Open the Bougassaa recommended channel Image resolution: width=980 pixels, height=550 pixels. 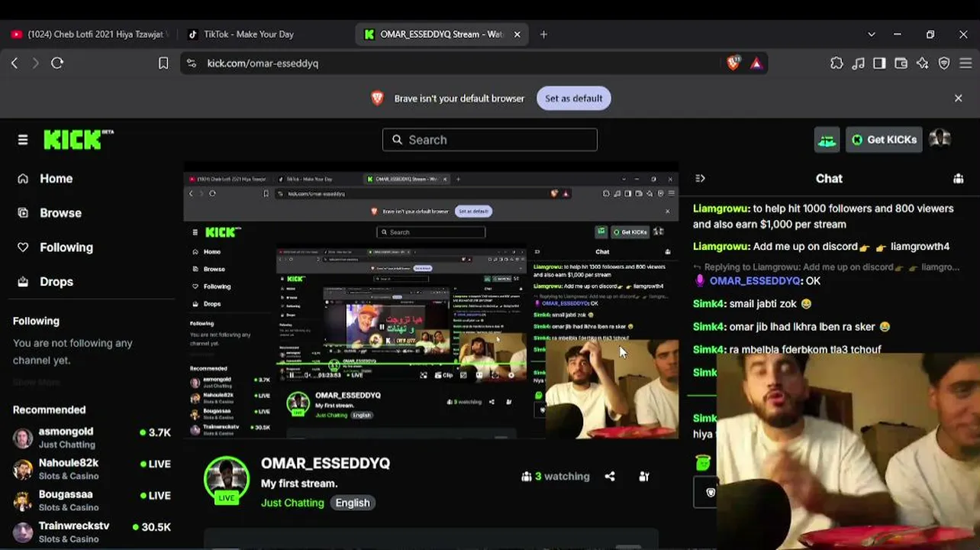pos(92,500)
